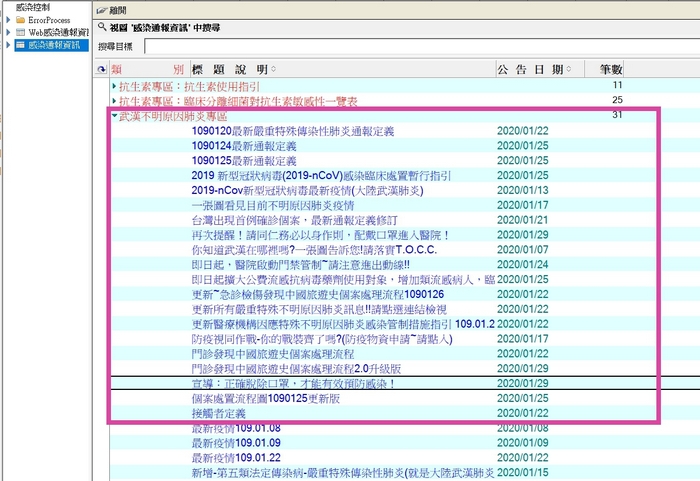Open 1090124最新通報定義 entry
Viewport: 700px width, 481px height.
tap(244, 146)
